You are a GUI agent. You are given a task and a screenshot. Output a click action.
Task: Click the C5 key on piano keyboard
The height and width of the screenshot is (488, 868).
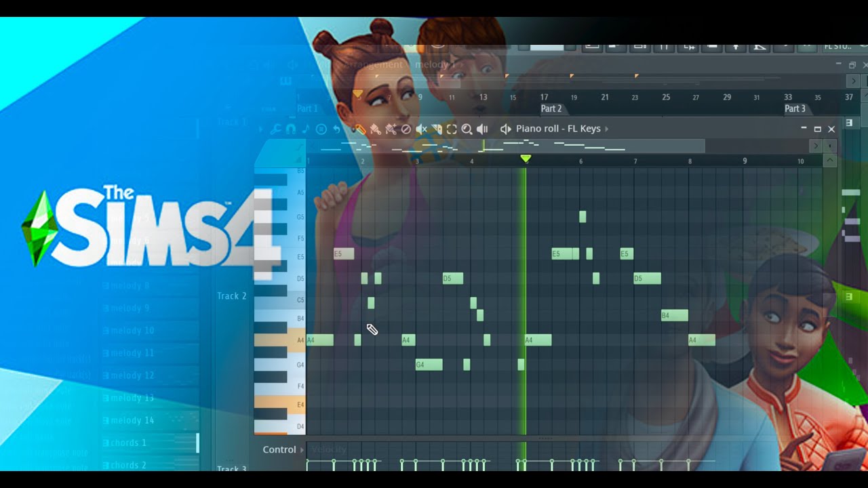tap(279, 300)
